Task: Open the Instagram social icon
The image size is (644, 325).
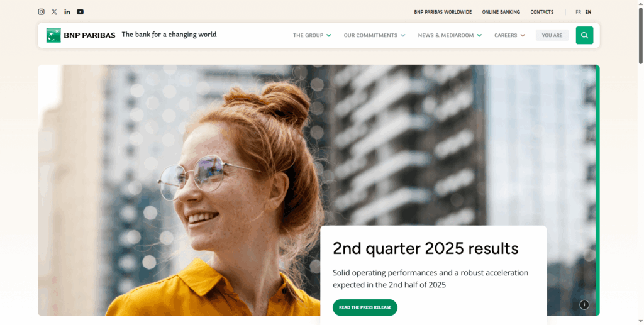Action: (x=41, y=12)
